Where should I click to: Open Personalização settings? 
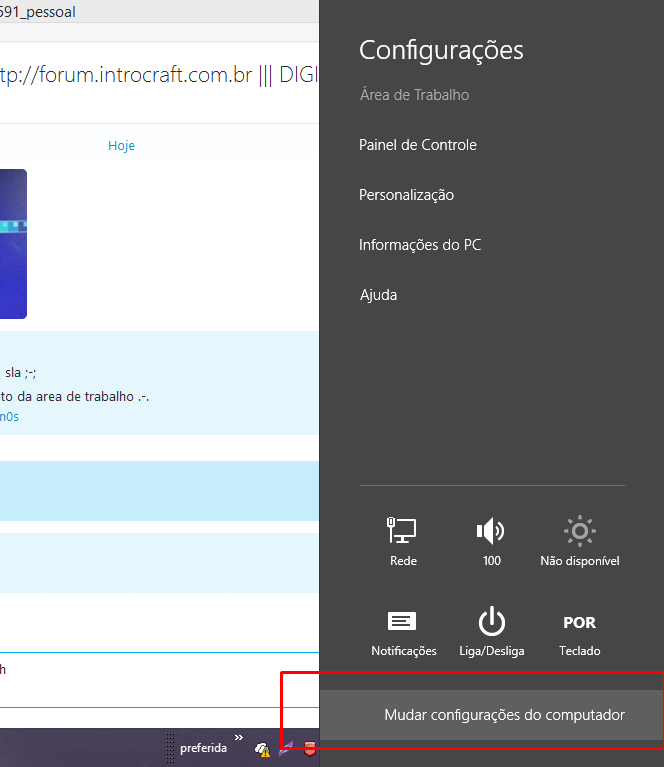406,195
